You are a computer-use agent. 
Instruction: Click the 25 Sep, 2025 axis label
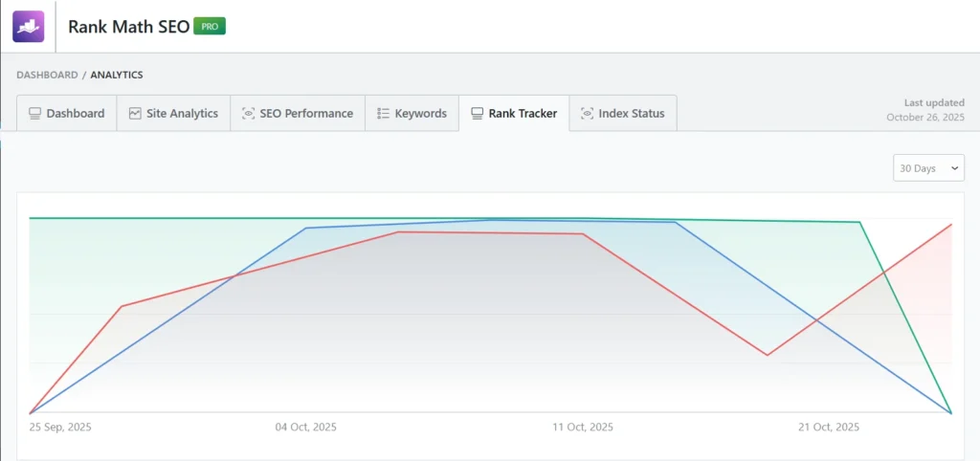[60, 428]
